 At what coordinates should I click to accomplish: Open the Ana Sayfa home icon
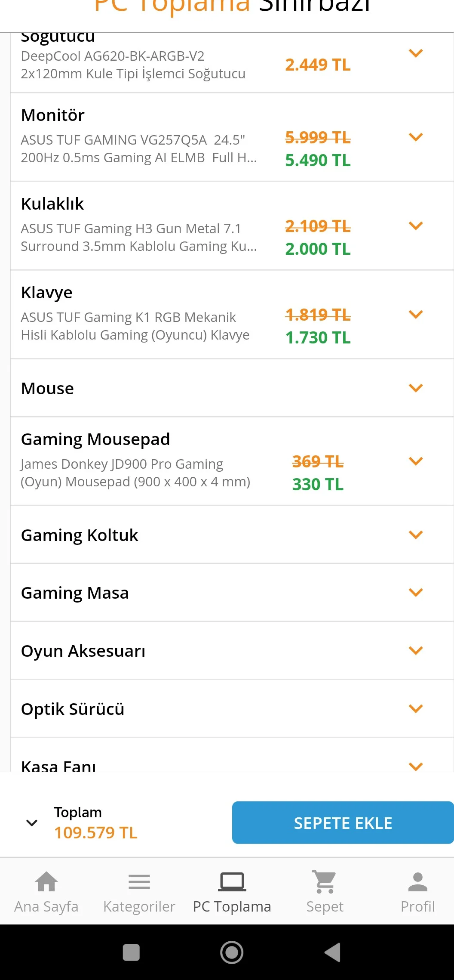tap(46, 882)
